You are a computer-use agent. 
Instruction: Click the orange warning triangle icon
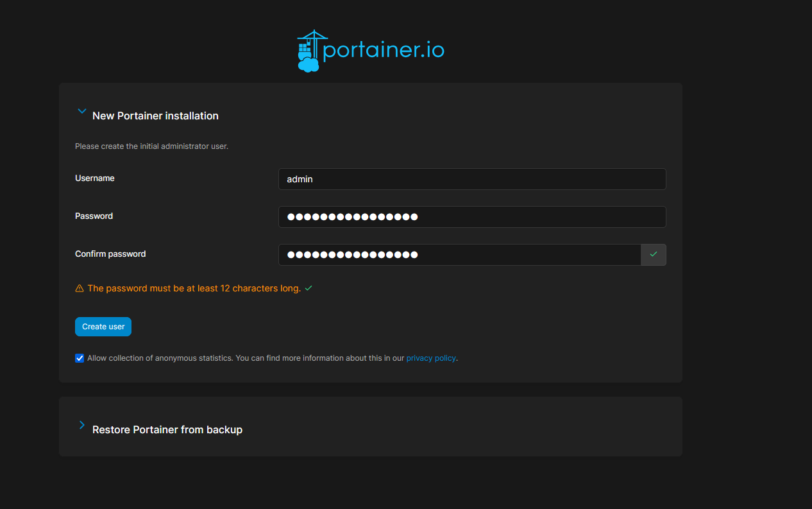tap(80, 289)
